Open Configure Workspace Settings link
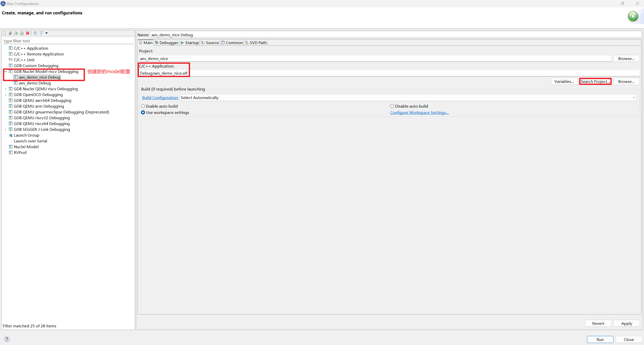Screen dimensions: 644x345 click(x=419, y=112)
